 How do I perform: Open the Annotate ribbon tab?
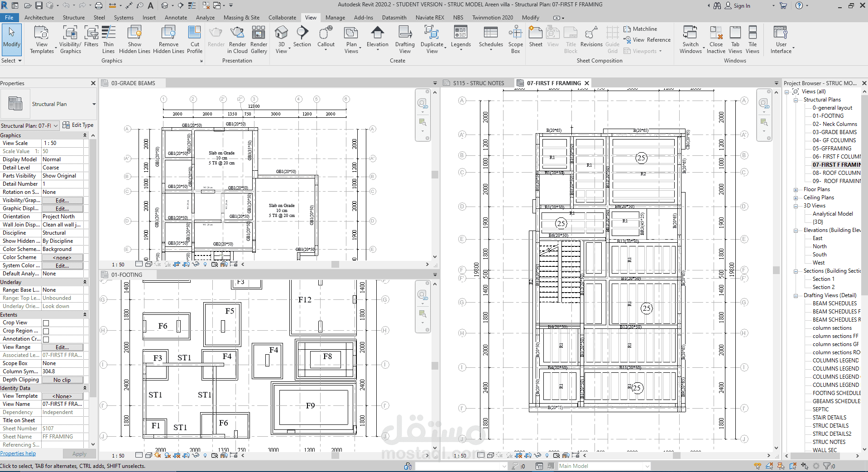click(176, 18)
